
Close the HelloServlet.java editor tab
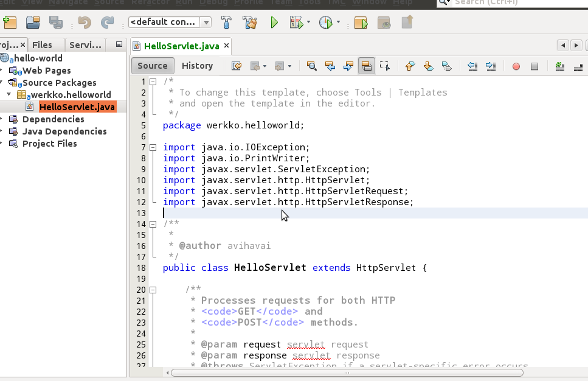tap(226, 46)
